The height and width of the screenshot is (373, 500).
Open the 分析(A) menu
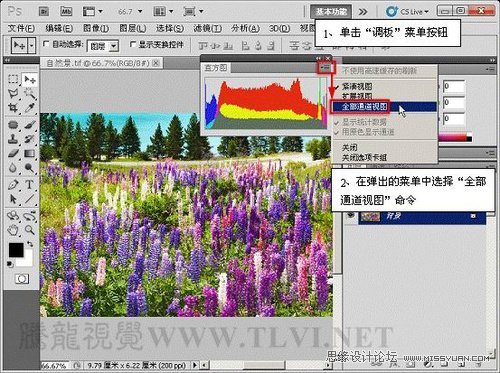pos(246,29)
